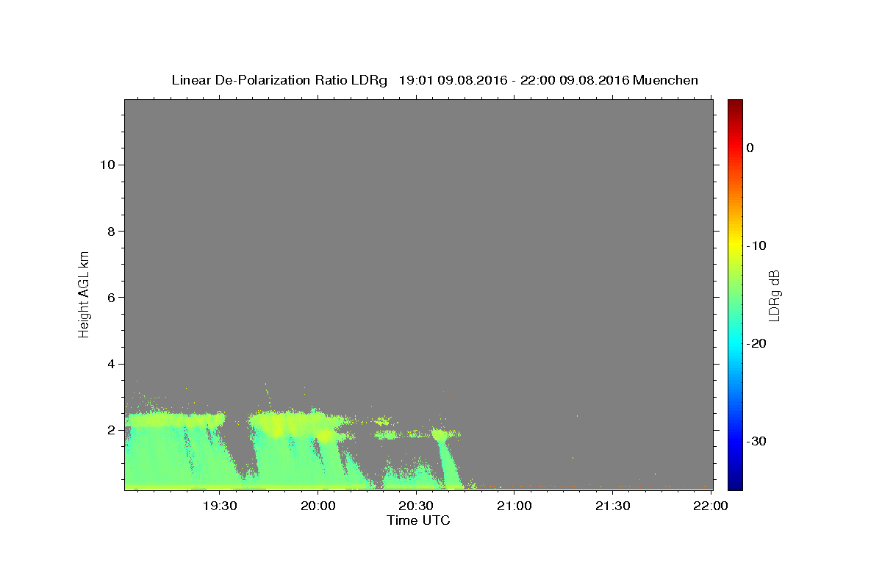This screenshot has width=882, height=588.
Task: Click the plot title 'Linear De-Polarization Ratio LDRg'
Action: point(279,80)
